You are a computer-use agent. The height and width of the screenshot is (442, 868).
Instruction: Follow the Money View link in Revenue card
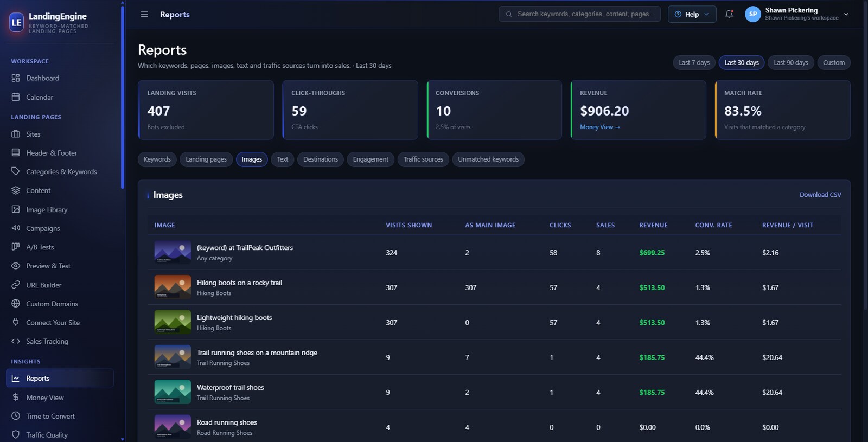[x=600, y=127]
